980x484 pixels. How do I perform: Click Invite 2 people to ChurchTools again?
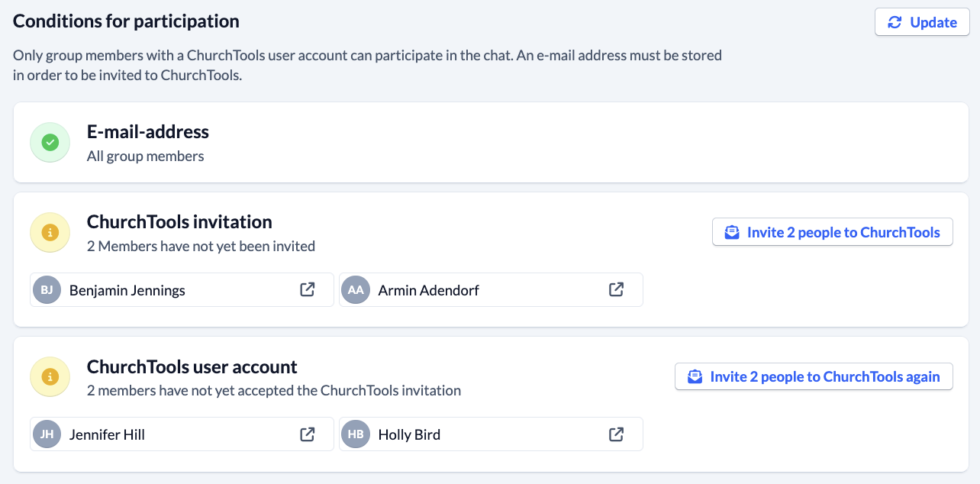(x=814, y=376)
